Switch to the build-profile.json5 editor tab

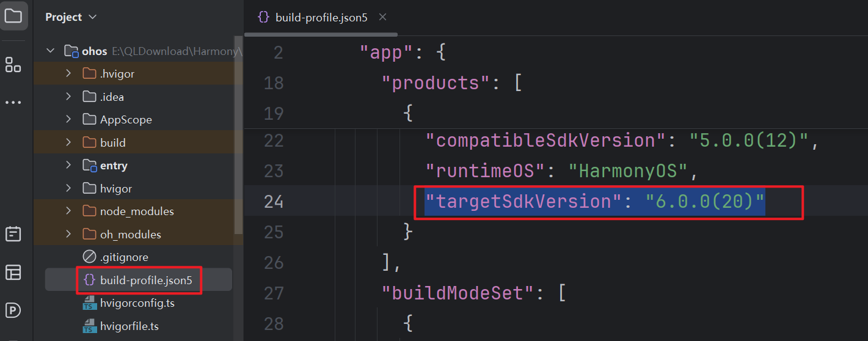[x=321, y=17]
